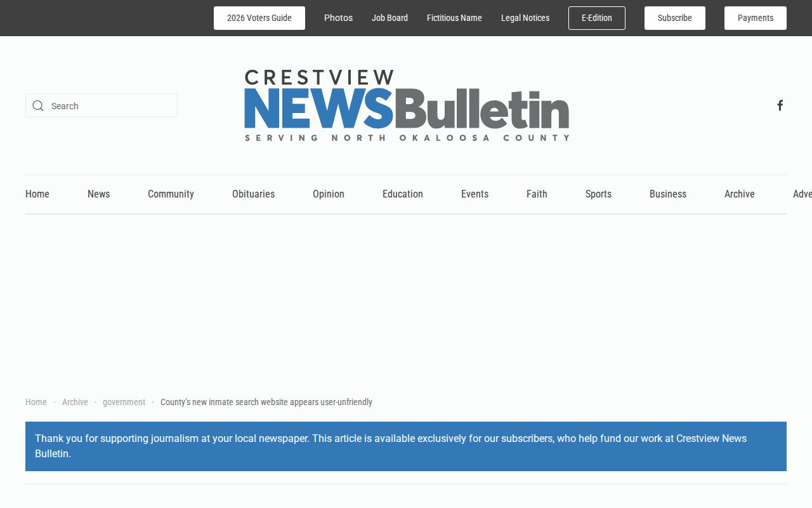The width and height of the screenshot is (812, 508).
Task: Select Business in the navigation bar
Action: (x=668, y=194)
